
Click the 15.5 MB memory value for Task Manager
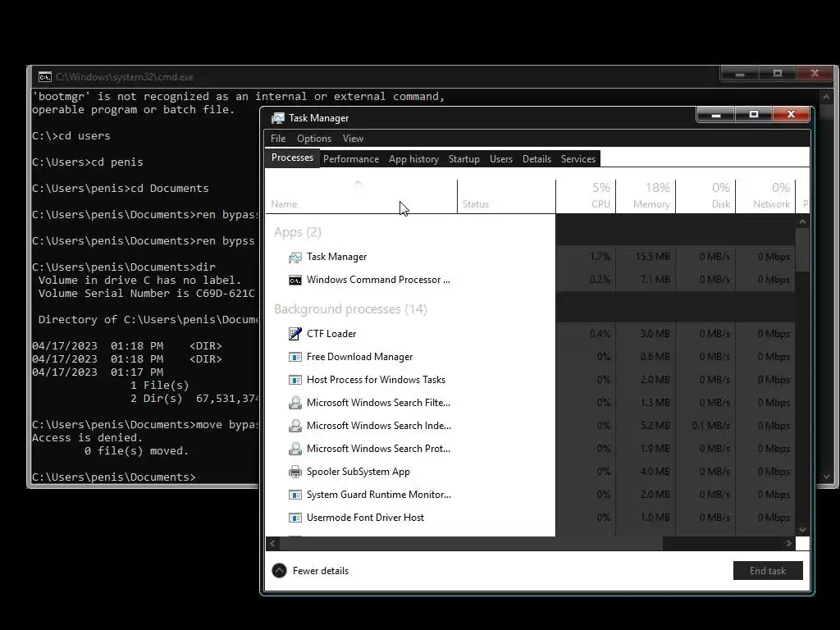(652, 257)
